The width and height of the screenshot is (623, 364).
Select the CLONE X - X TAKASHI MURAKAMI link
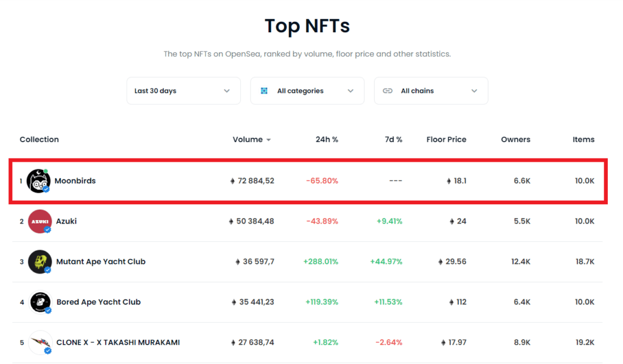(118, 343)
